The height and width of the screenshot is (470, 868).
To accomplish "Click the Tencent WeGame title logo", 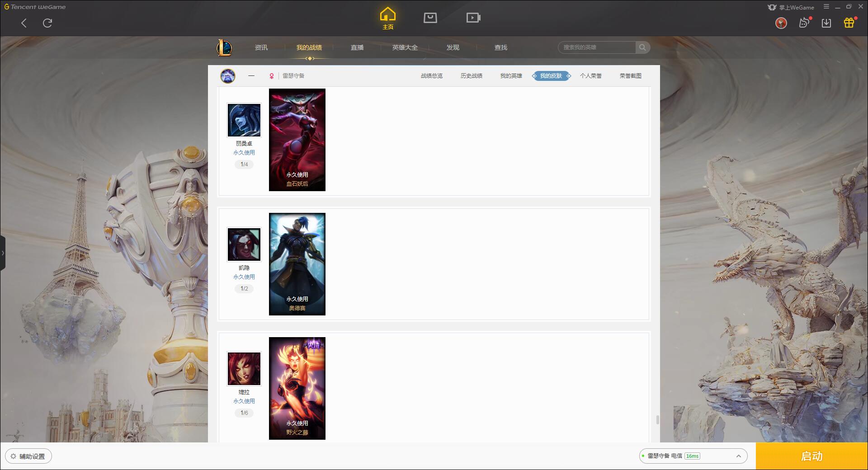I will click(x=35, y=7).
